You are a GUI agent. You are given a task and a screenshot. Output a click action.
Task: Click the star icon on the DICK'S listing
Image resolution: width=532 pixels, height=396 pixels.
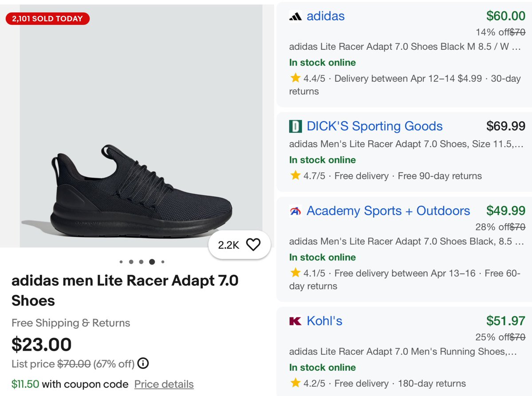(x=295, y=176)
